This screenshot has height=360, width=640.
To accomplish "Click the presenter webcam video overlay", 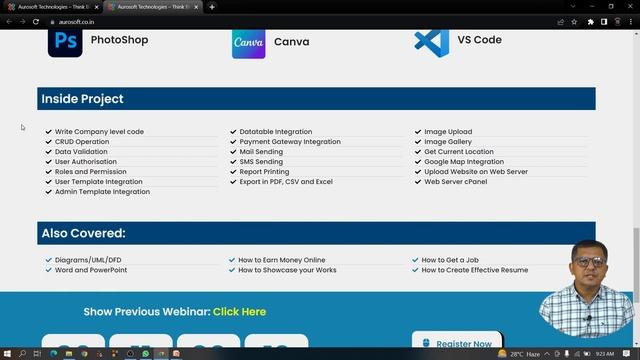I will tap(586, 290).
